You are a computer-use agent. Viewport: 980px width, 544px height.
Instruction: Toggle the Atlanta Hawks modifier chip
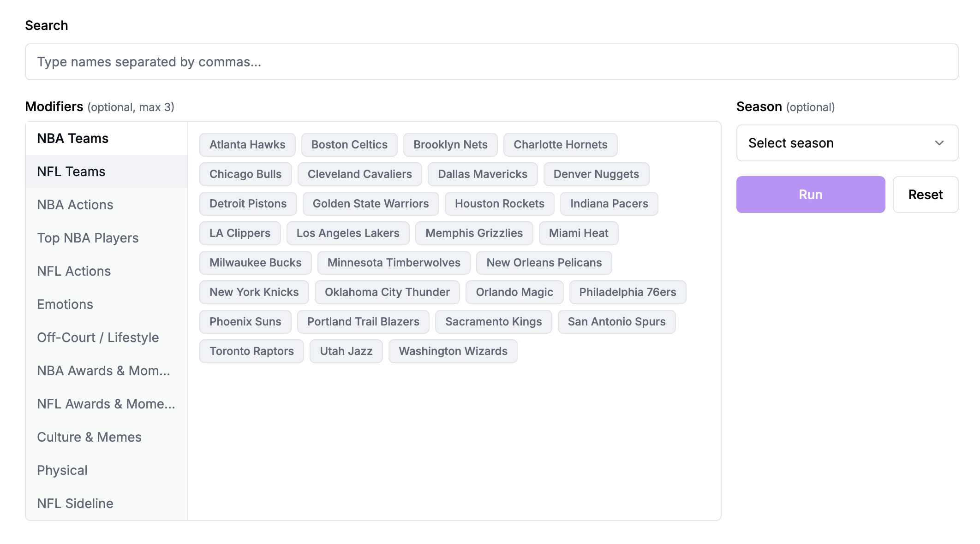(247, 145)
